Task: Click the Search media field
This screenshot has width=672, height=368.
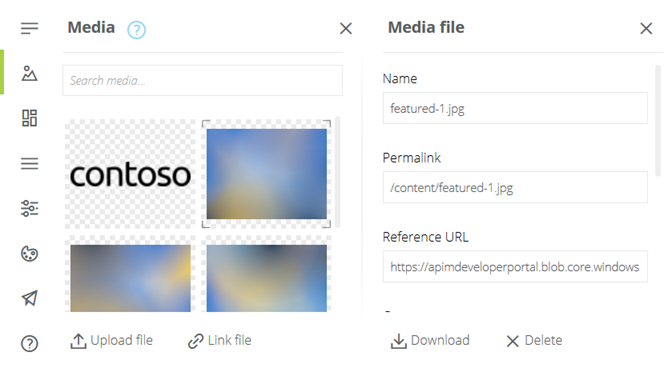Action: [202, 81]
